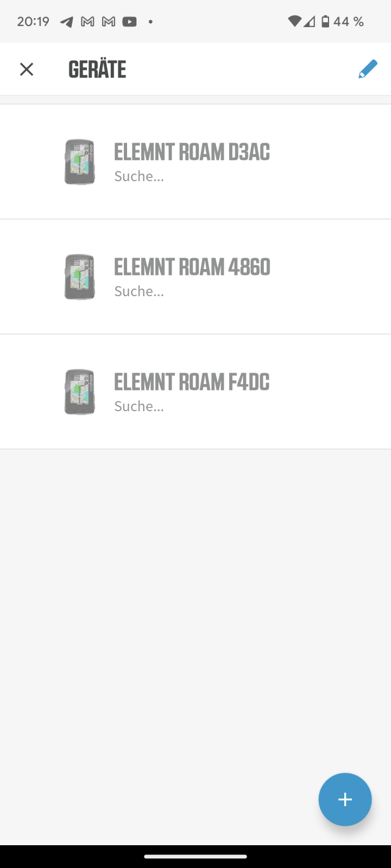Tap "Suche..." status under ELEMNT ROAM D3AC
Viewport: 391px width, 868px height.
coord(138,176)
